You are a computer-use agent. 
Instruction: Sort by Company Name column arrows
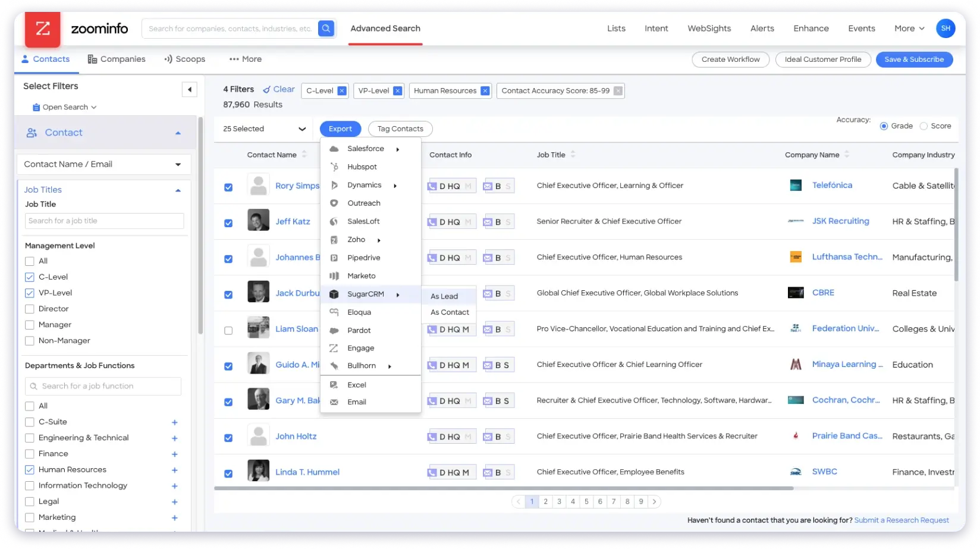pos(847,155)
